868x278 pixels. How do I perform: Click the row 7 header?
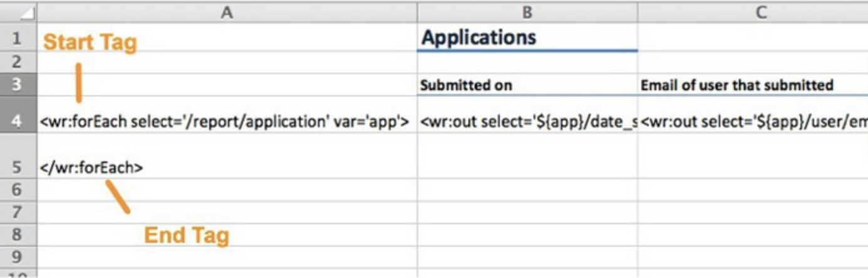(18, 212)
